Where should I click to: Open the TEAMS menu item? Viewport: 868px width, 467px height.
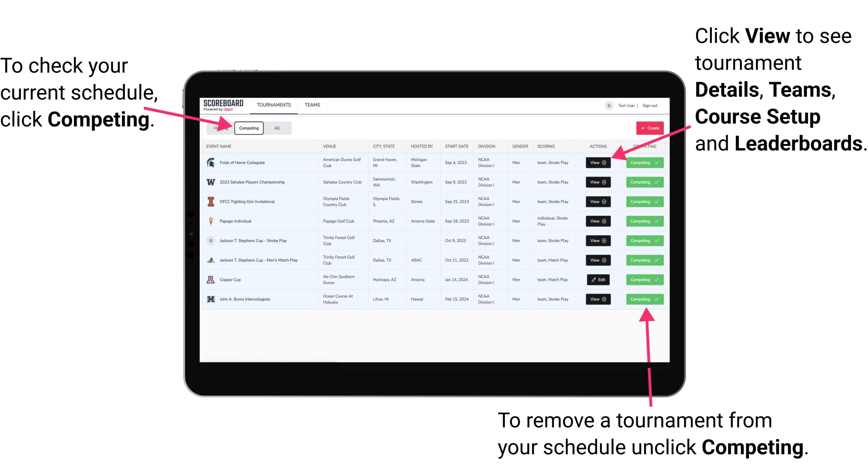[313, 105]
